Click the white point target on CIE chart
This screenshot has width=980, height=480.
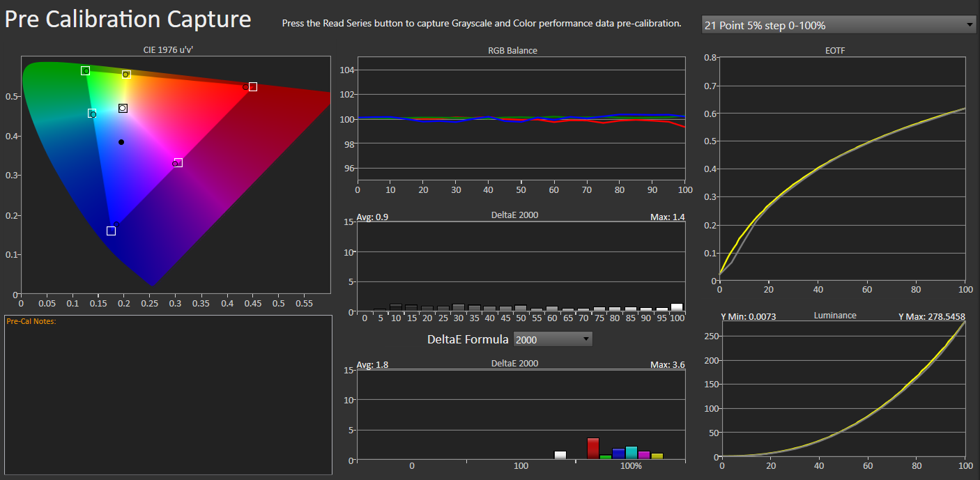[123, 108]
